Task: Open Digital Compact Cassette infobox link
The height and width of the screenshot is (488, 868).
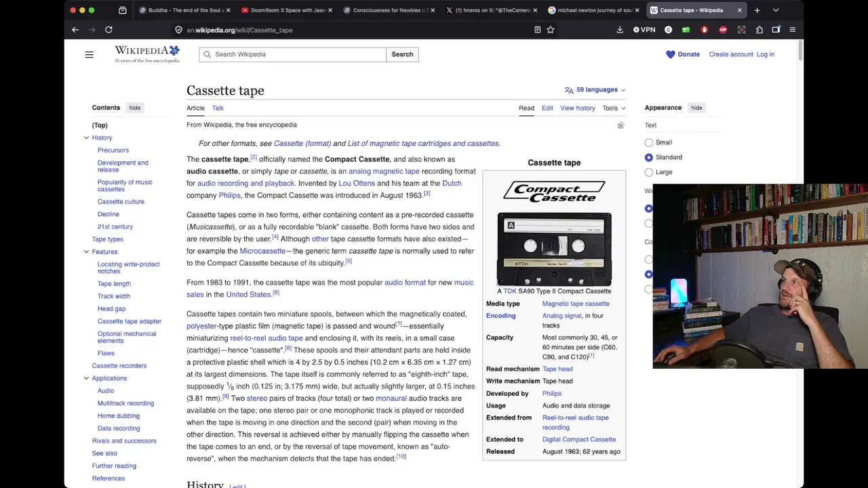Action: [x=579, y=439]
